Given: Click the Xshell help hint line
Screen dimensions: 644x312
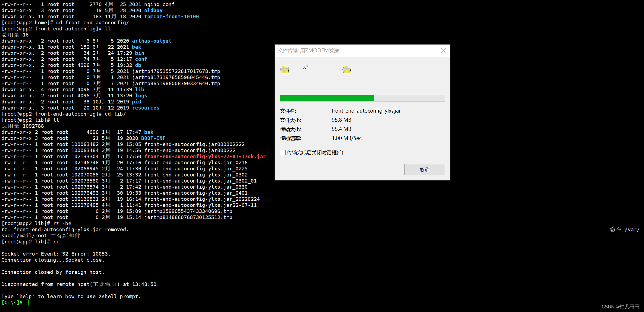Looking at the screenshot, I should coord(71,297).
